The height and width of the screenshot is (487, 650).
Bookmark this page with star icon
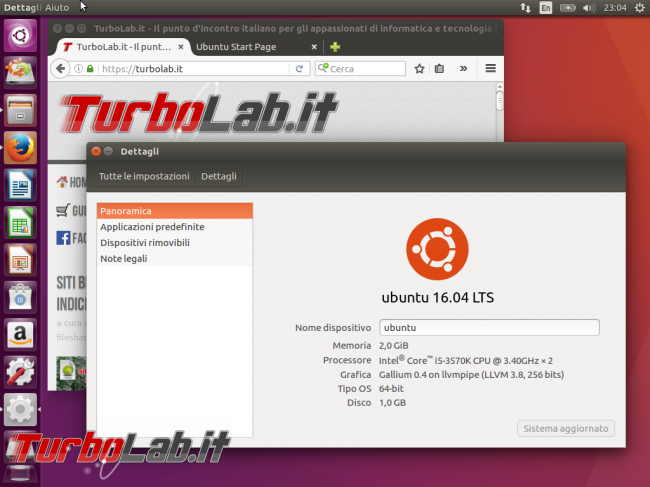(419, 69)
